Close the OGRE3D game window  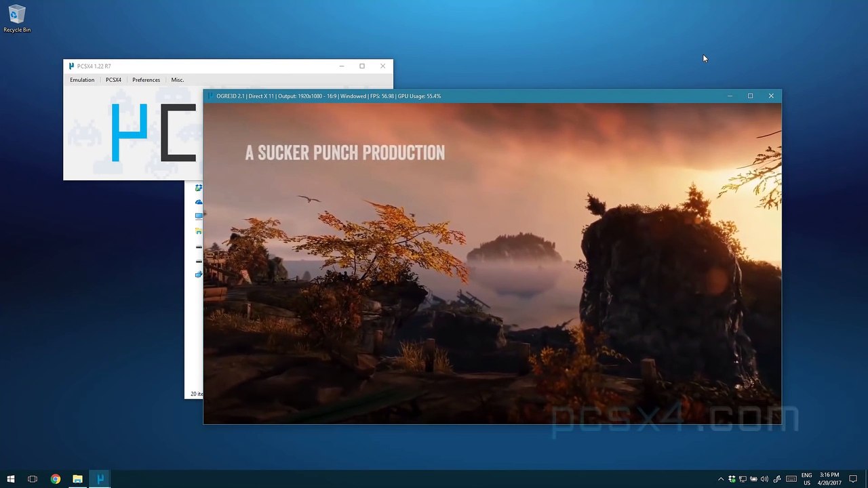coord(771,96)
